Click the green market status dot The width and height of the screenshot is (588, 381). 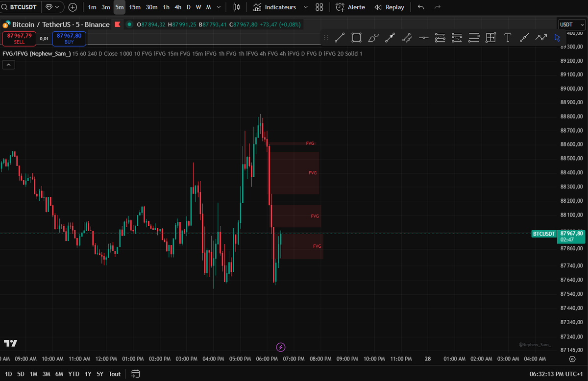129,24
